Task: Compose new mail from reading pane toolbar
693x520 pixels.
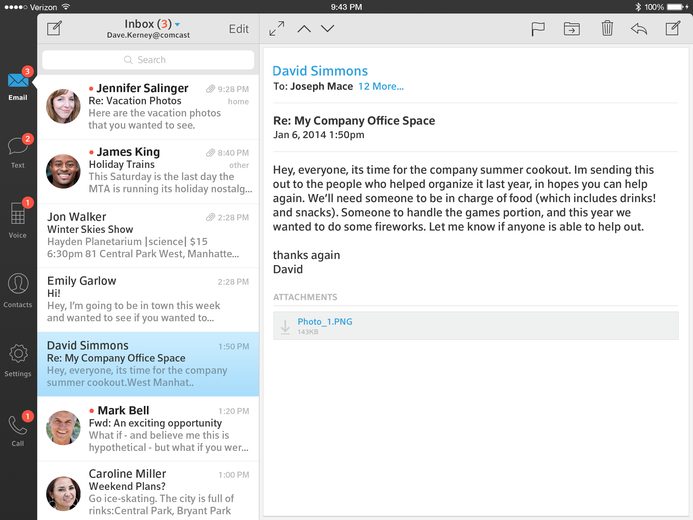Action: [x=673, y=29]
